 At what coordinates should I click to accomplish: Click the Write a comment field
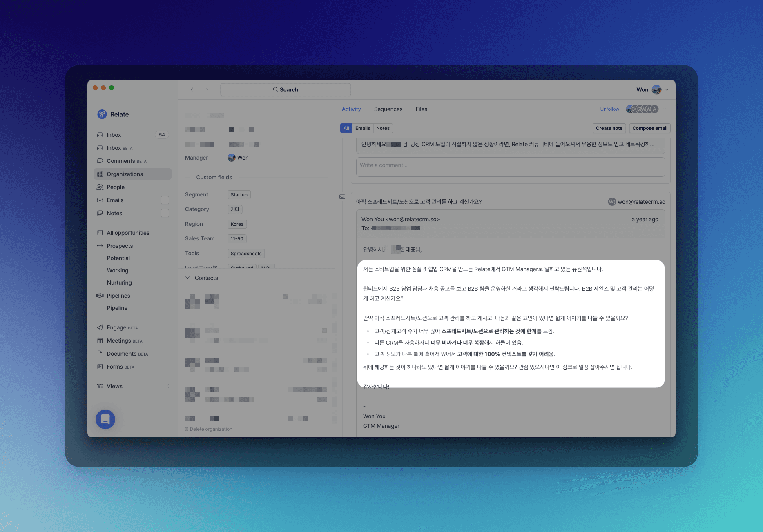pos(511,167)
